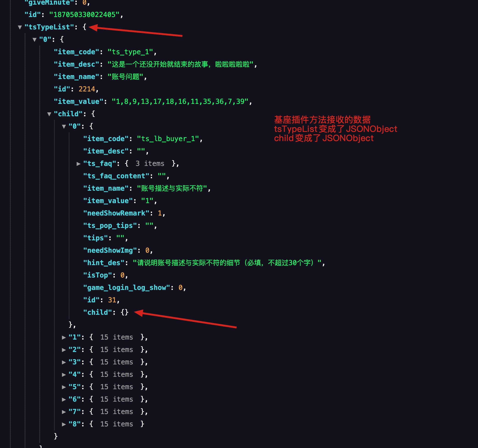Viewport: 478px width, 448px height.
Task: Collapse the nested "0" item inside child
Action: [x=64, y=127]
